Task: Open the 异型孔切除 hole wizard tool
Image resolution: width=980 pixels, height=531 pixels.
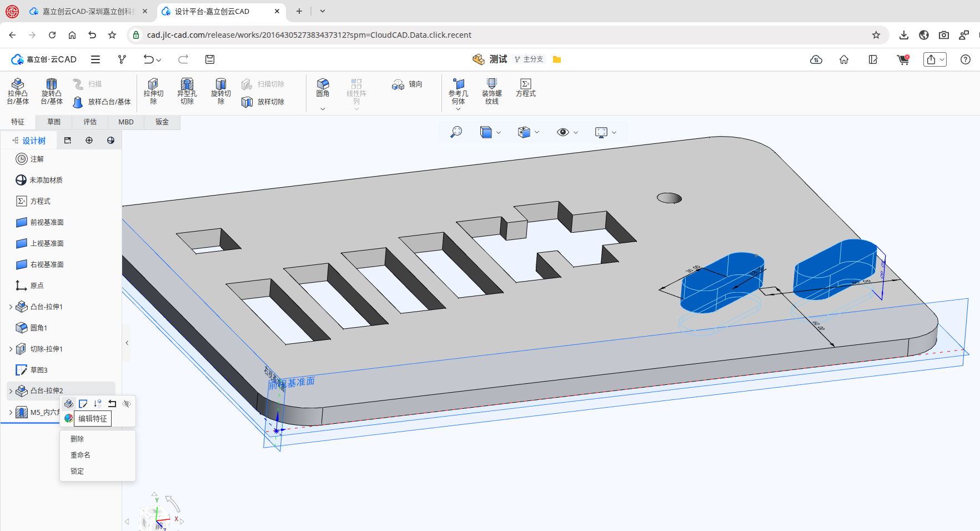Action: click(x=187, y=91)
